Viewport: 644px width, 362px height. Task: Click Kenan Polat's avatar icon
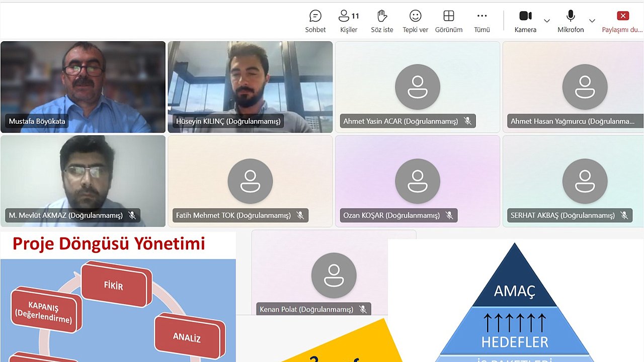(x=334, y=275)
